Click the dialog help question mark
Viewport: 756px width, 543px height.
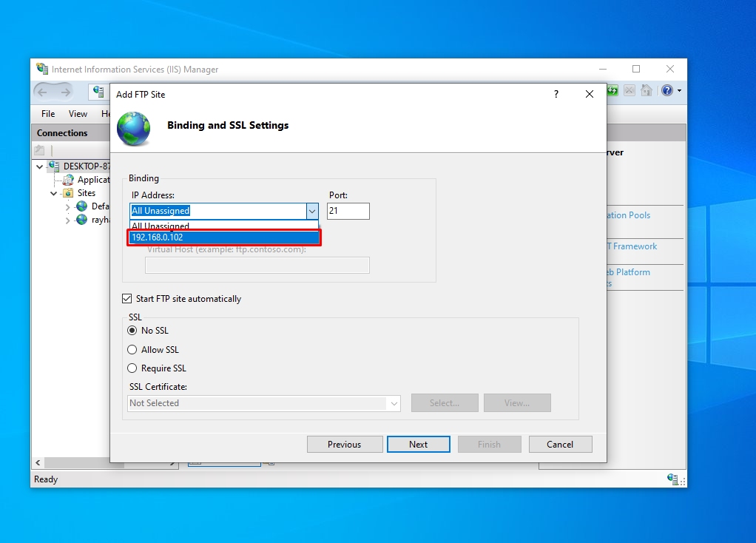[x=556, y=94]
